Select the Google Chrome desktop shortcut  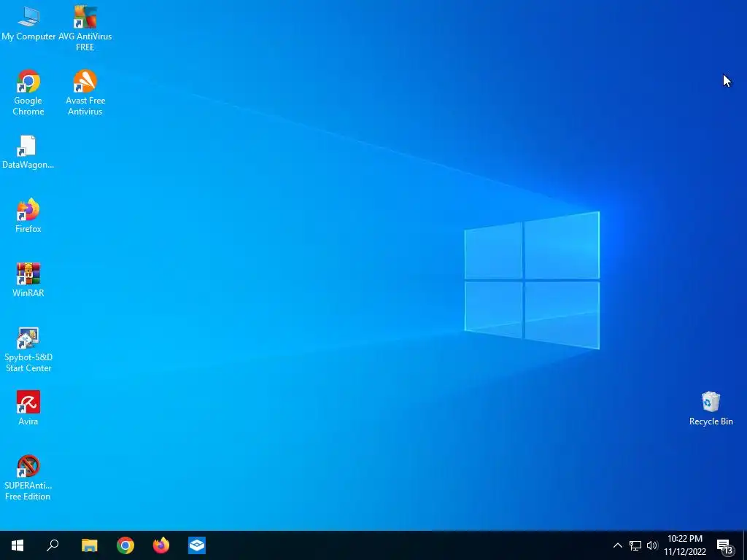click(x=28, y=93)
